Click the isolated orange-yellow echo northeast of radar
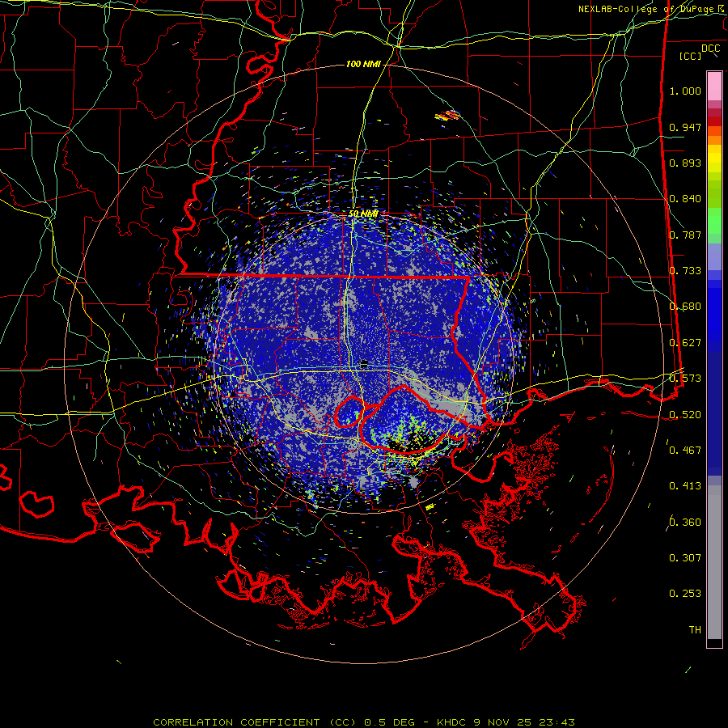This screenshot has width=728, height=728. click(x=447, y=116)
